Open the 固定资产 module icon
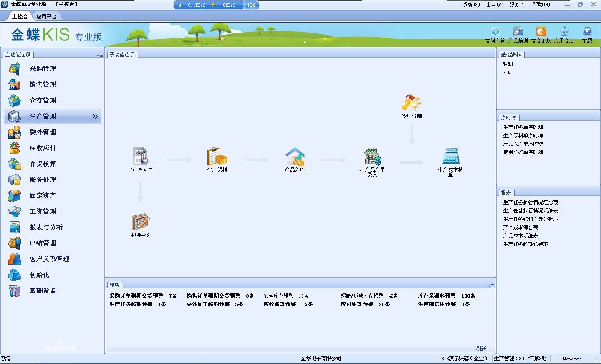 tap(15, 196)
